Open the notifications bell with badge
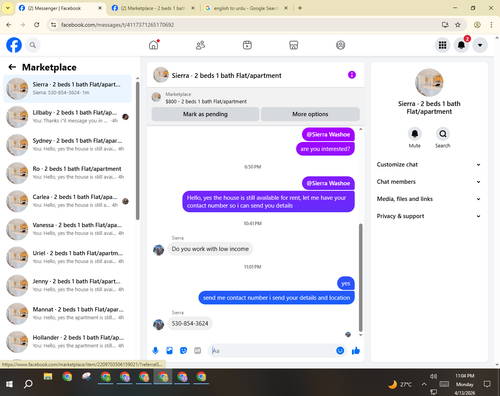The width and height of the screenshot is (500, 396). [x=461, y=45]
